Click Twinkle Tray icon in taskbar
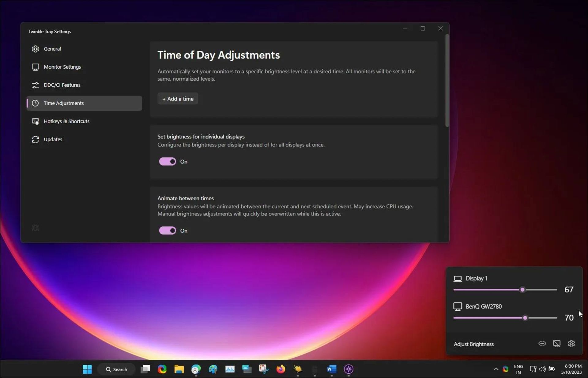This screenshot has width=588, height=378. pyautogui.click(x=349, y=369)
